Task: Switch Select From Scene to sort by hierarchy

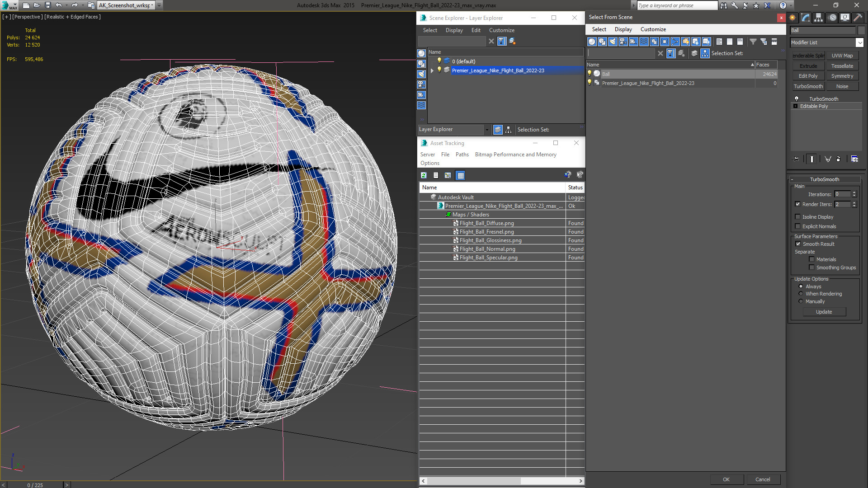Action: [x=705, y=53]
